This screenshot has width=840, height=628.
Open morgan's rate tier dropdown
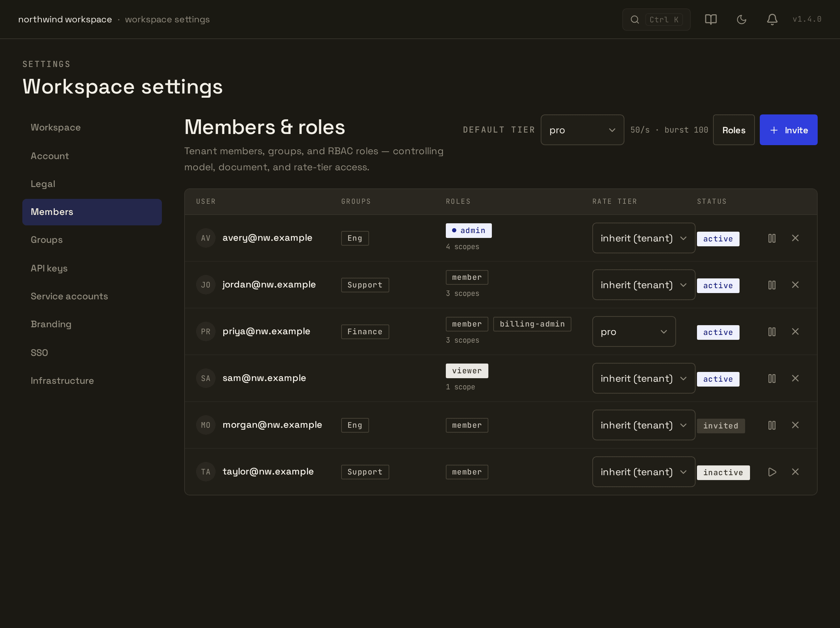(644, 425)
